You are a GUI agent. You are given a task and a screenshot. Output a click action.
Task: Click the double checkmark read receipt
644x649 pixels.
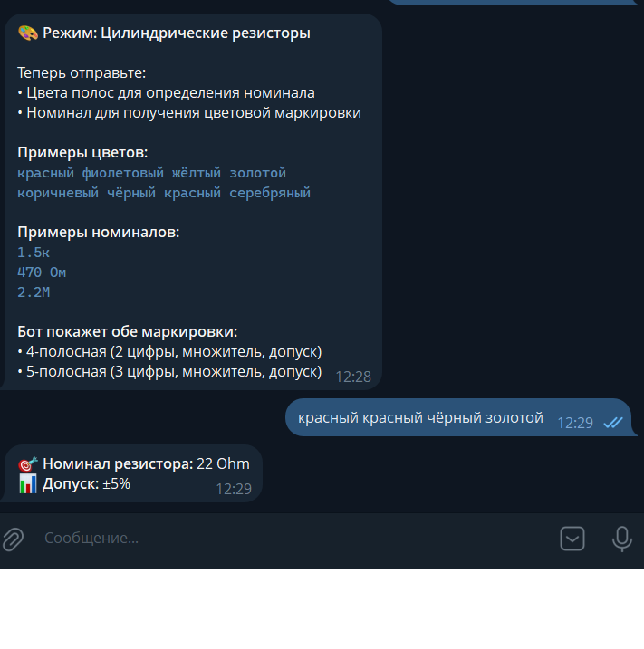click(x=613, y=423)
